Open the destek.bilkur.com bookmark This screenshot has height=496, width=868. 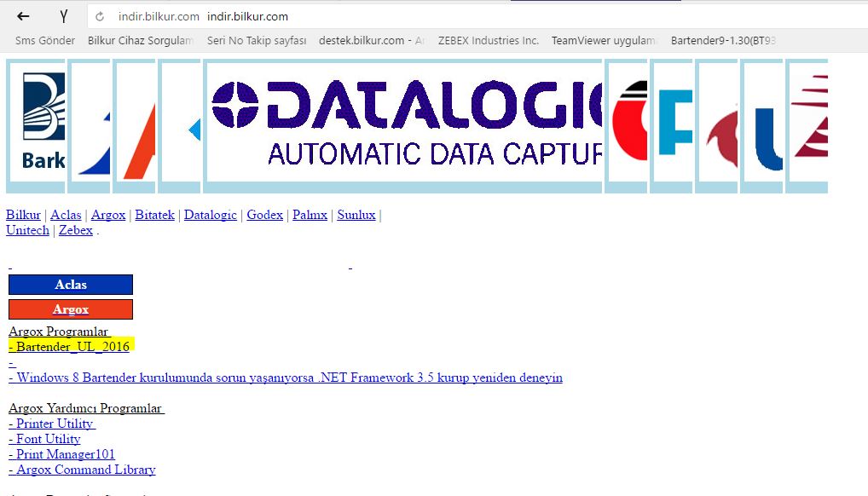(372, 40)
